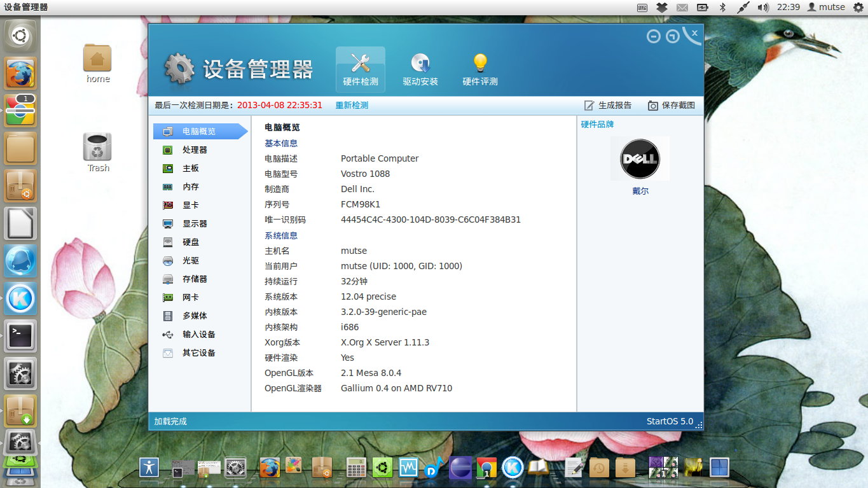This screenshot has height=488, width=868.
Task: Select 电脑概览 in the sidebar
Action: click(200, 131)
